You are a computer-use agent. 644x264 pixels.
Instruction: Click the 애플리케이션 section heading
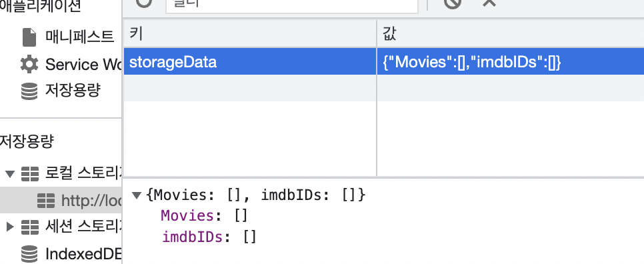click(x=41, y=6)
